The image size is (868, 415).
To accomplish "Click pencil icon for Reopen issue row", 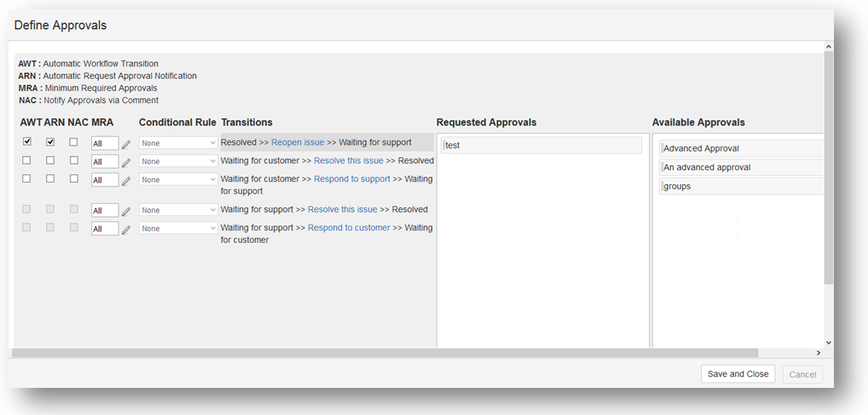I will (x=125, y=144).
